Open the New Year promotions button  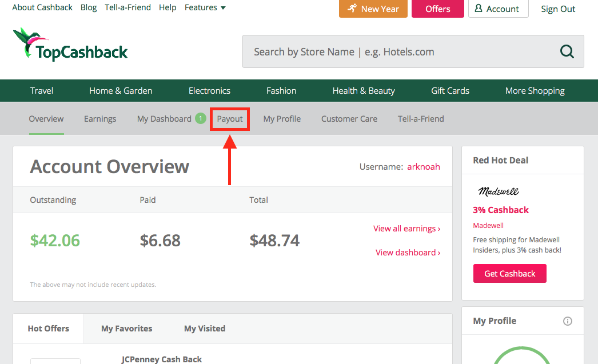pos(373,9)
